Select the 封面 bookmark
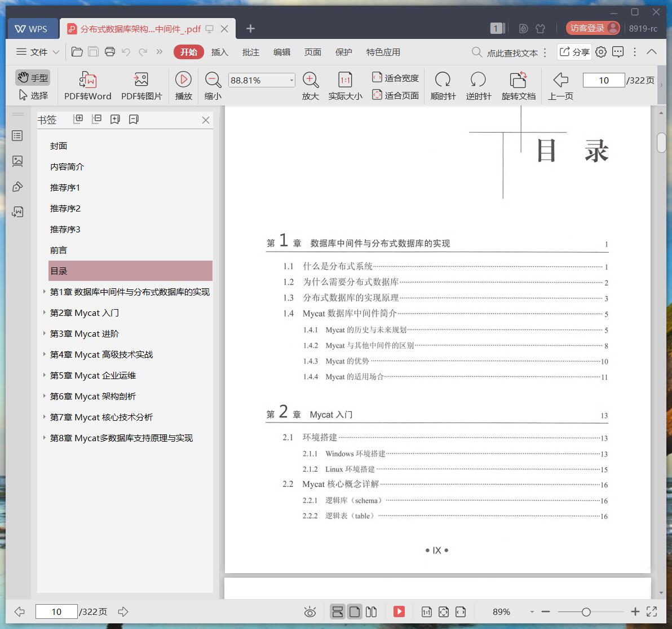 click(x=58, y=146)
